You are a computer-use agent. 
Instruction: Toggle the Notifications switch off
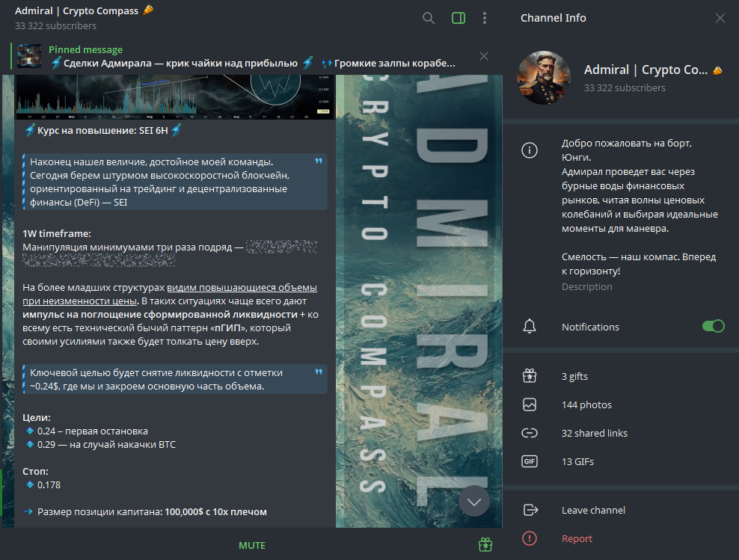[713, 327]
